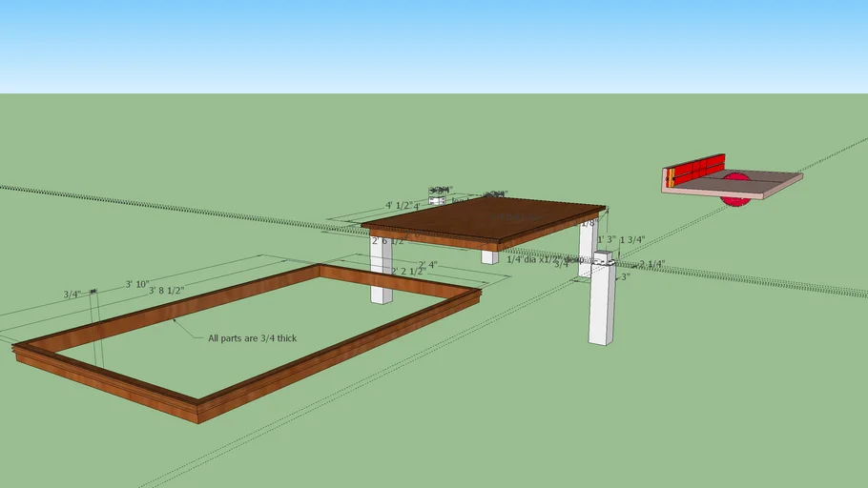Viewport: 868px width, 488px height.
Task: Click the 1 3/4" dimension label
Action: [632, 240]
